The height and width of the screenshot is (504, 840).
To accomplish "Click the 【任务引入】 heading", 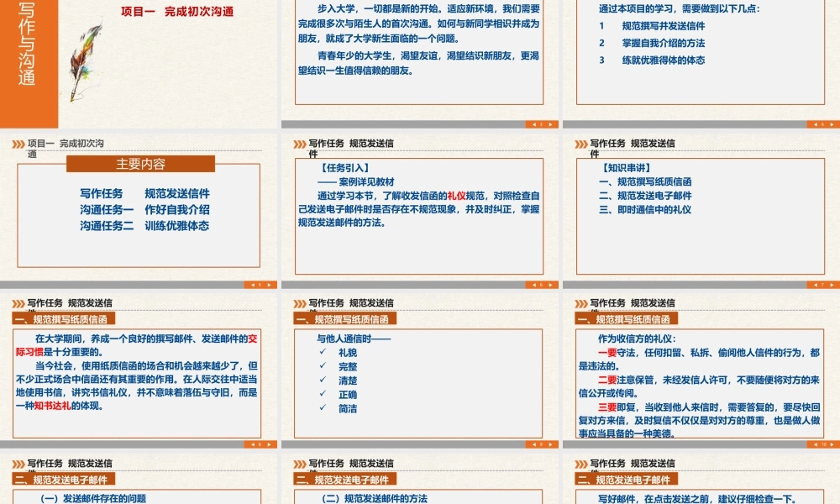I will point(345,168).
